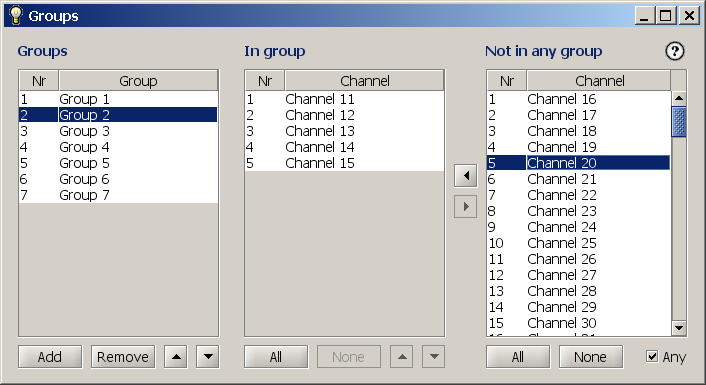Select Channel 28 in ungrouped list
Viewport: 706px width, 385px height.
tap(579, 291)
